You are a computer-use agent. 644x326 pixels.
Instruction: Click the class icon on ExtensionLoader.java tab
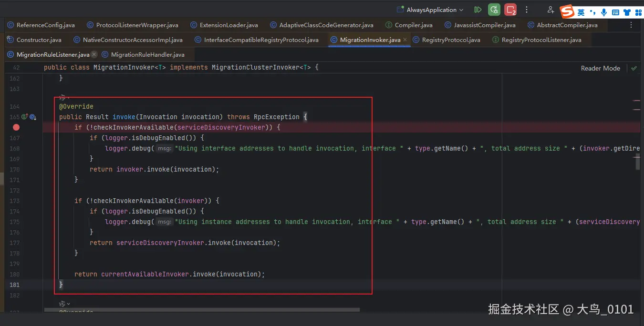point(194,25)
